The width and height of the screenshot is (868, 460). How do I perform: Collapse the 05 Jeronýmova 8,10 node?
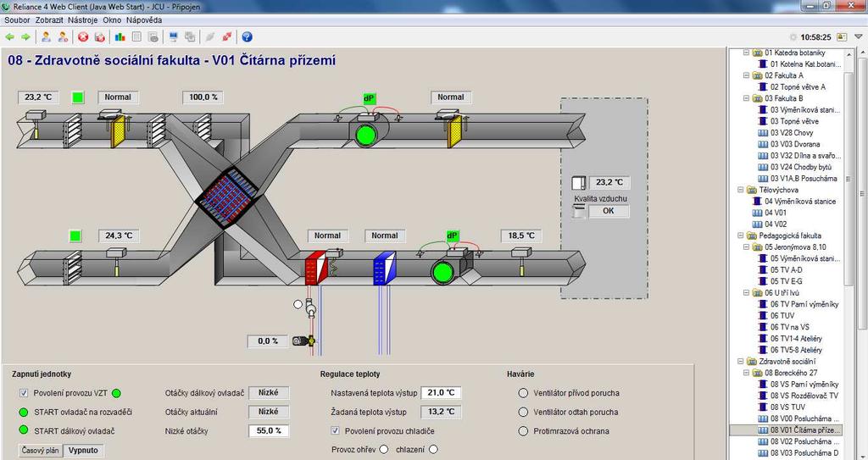click(746, 247)
